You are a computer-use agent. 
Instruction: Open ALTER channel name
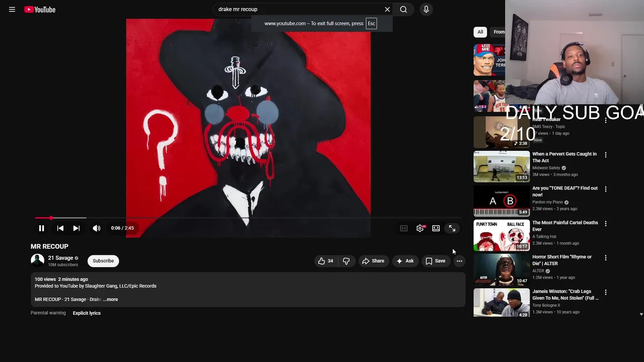point(538,271)
